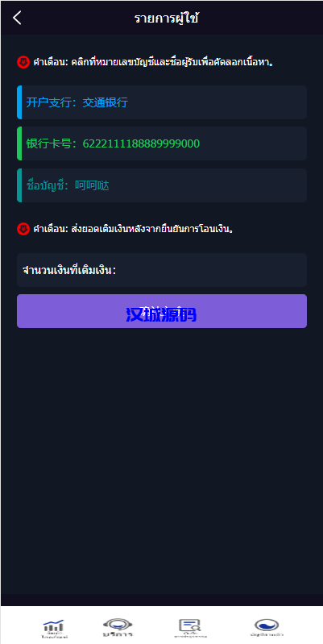Click the second คำเตือน transfer reminder text
Image resolution: width=323 pixels, height=644 pixels.
134,228
